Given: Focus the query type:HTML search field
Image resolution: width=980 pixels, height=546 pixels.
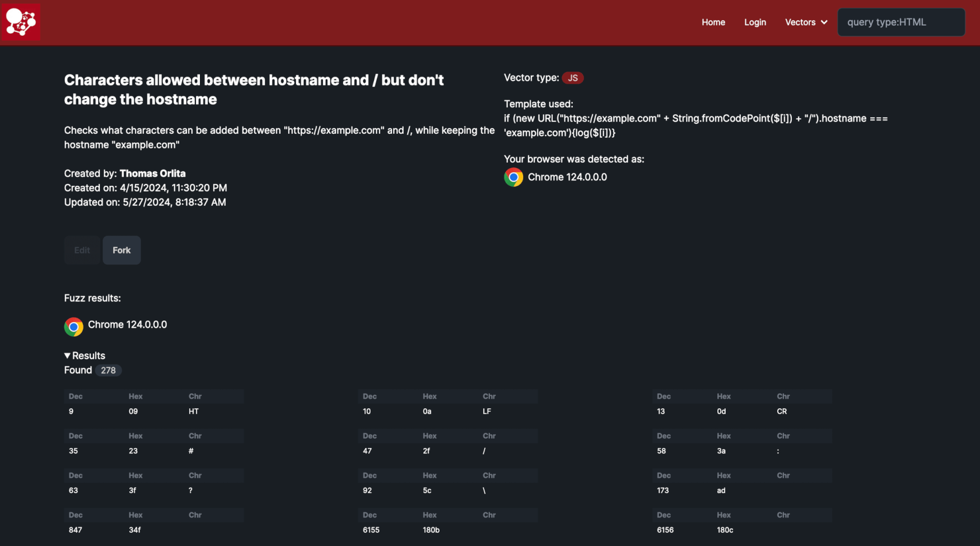Looking at the screenshot, I should (x=901, y=22).
